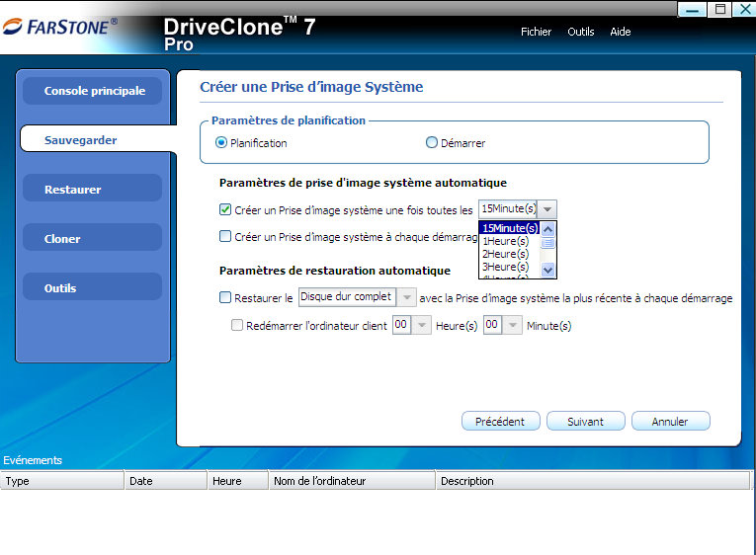Click the Annuler button
756x555 pixels.
pos(671,421)
